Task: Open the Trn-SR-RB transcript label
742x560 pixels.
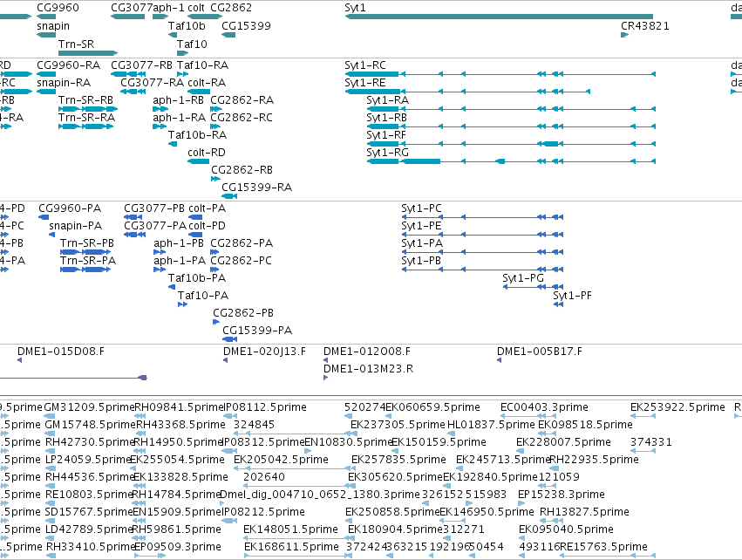Action: (x=85, y=100)
